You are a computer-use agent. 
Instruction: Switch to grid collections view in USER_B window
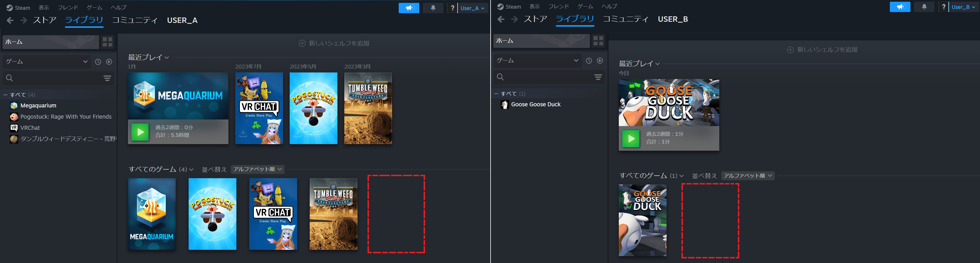tap(598, 41)
